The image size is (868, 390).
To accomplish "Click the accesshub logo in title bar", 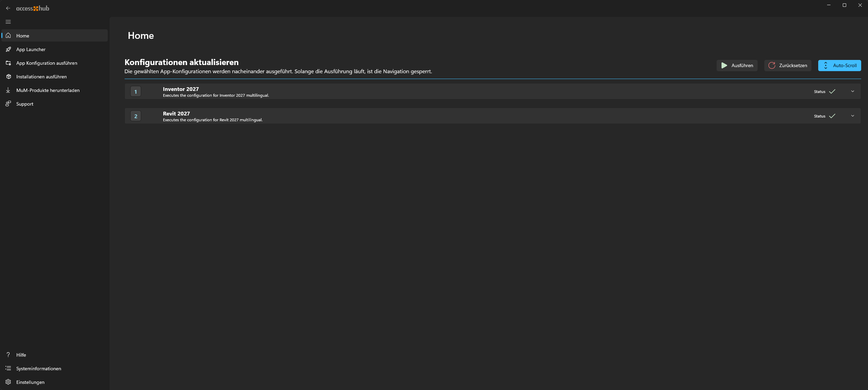I will 33,8.
